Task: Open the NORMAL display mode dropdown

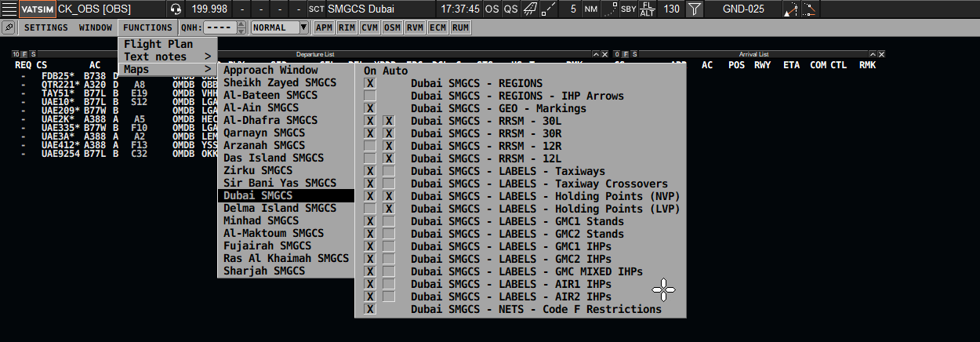Action: pos(281,27)
